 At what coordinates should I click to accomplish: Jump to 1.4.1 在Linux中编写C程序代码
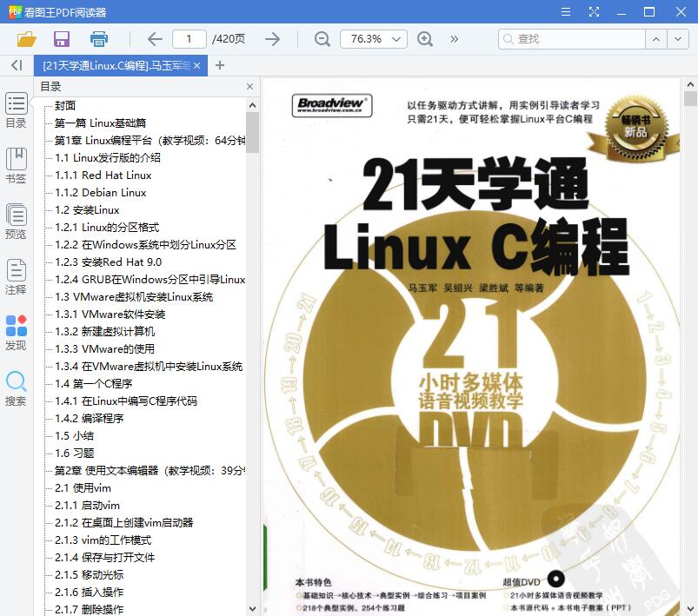coord(126,401)
